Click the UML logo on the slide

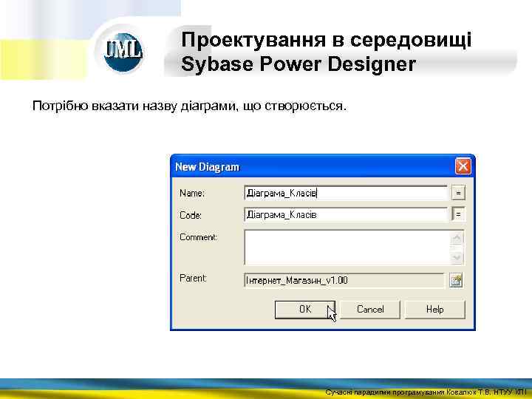pos(123,52)
